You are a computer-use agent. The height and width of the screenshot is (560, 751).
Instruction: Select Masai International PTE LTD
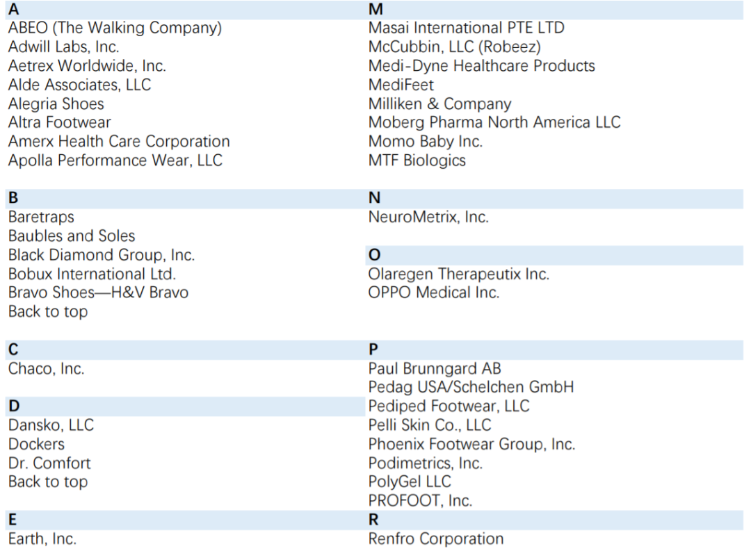coord(467,28)
